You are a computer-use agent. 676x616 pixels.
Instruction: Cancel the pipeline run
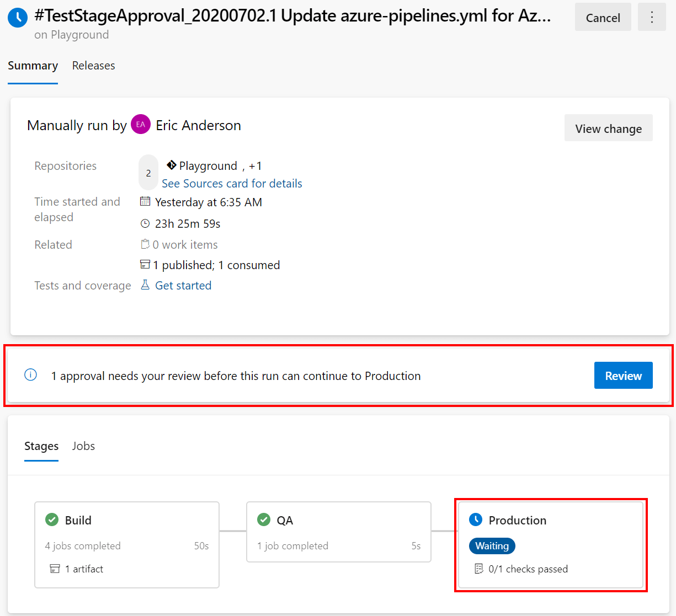(603, 17)
